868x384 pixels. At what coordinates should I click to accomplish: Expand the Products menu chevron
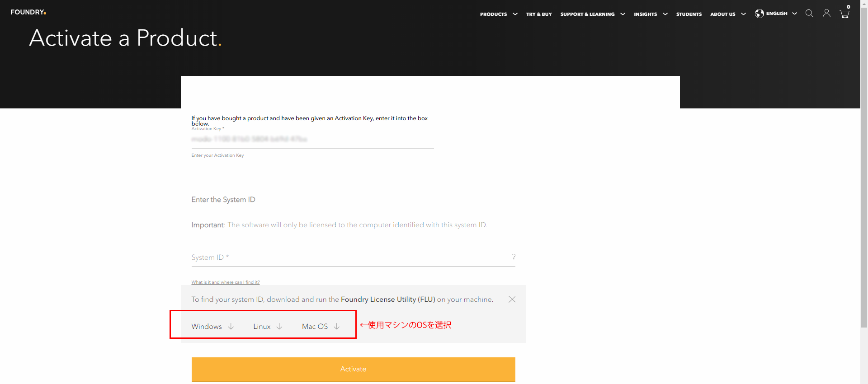point(515,14)
